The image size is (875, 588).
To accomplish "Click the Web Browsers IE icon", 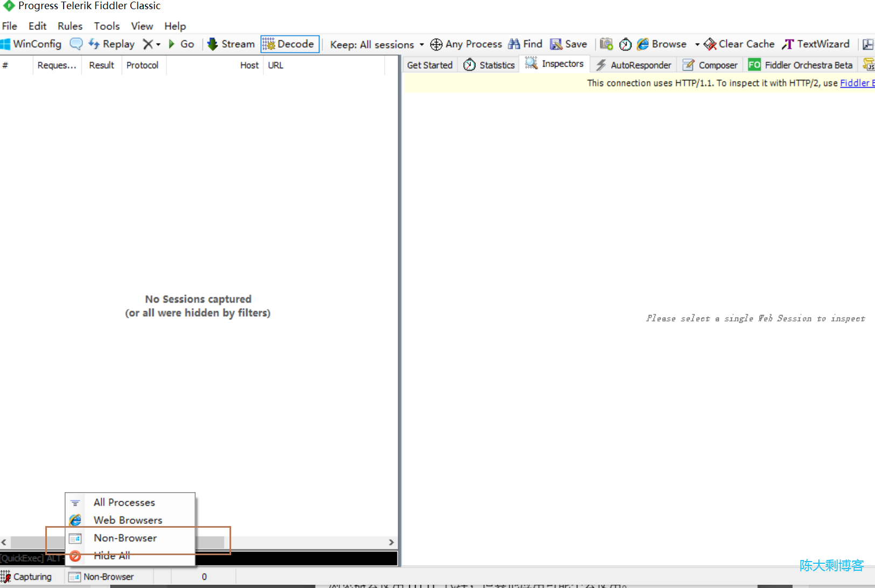I will 75,520.
